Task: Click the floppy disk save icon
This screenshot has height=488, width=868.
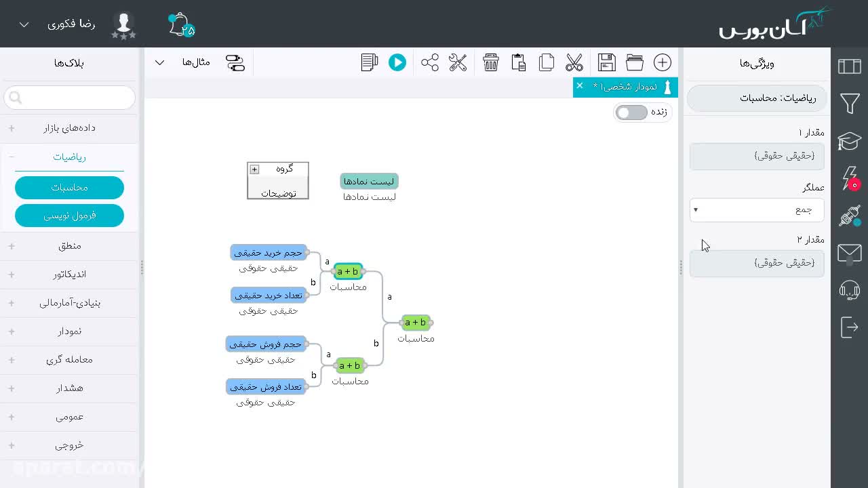Action: [x=607, y=62]
